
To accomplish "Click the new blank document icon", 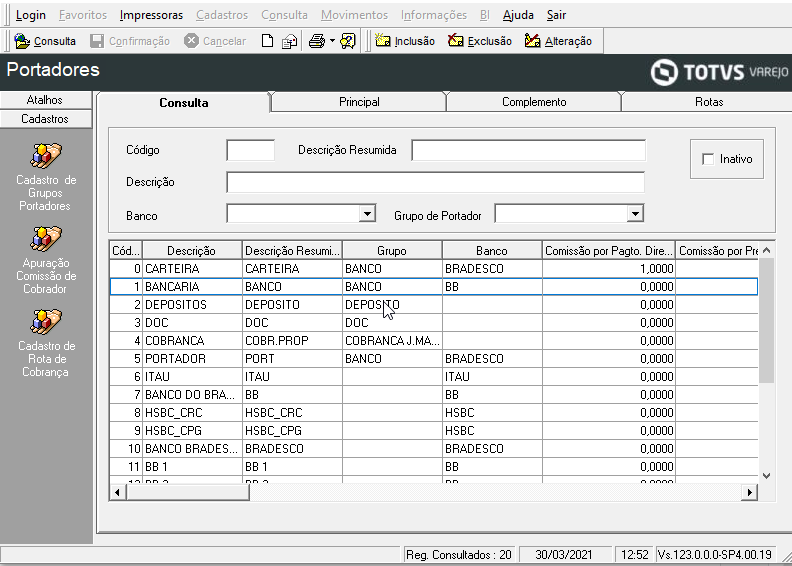I will (x=267, y=41).
